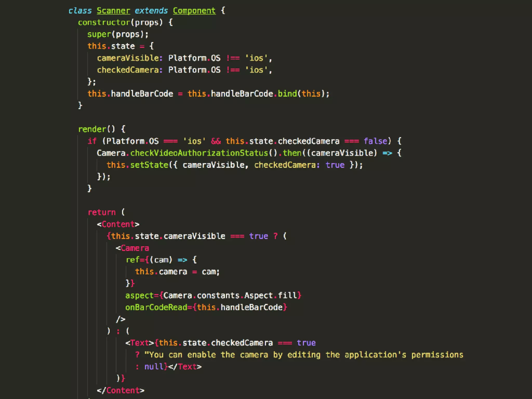532x399 pixels.
Task: Click checkVideoAuthorizationStatus method call
Action: pos(199,153)
